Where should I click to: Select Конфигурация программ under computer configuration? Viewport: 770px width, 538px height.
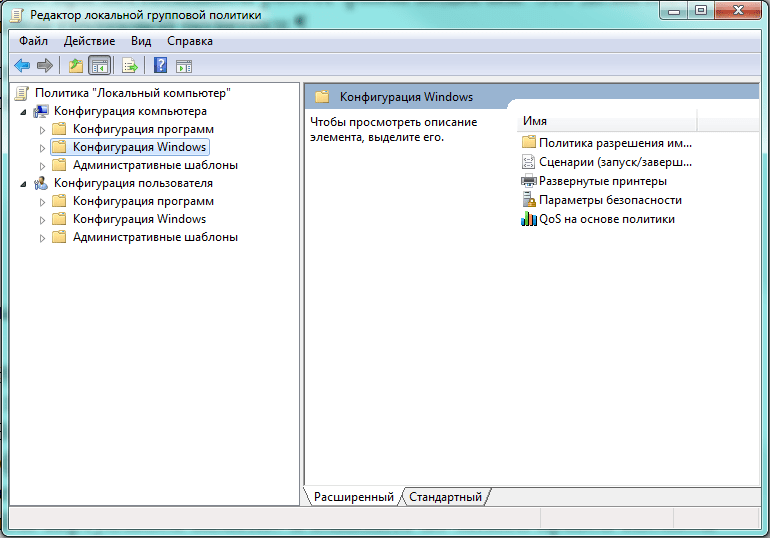tap(143, 129)
